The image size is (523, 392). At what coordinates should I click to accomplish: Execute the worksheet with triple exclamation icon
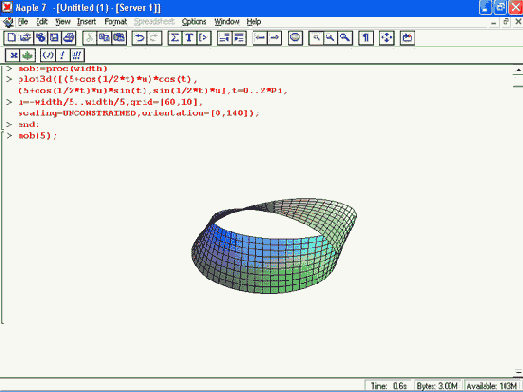pos(77,55)
